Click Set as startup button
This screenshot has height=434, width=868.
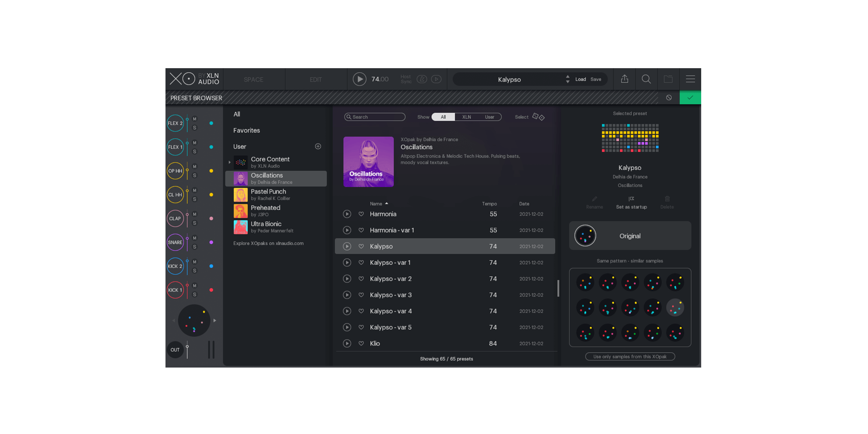(x=631, y=203)
